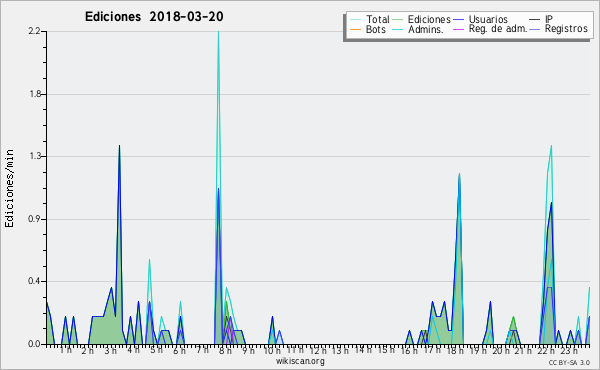Click the y-axis value 0.4

34,281
